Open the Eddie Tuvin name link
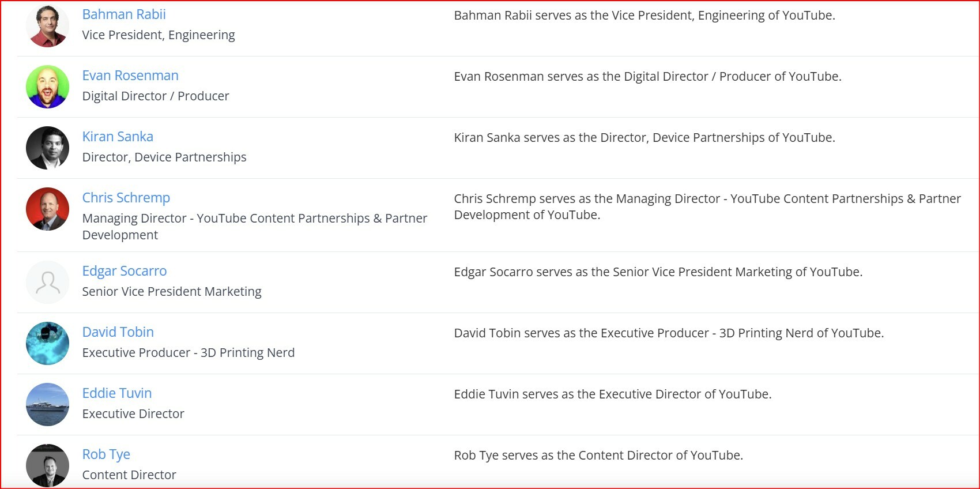The height and width of the screenshot is (489, 980). 117,393
